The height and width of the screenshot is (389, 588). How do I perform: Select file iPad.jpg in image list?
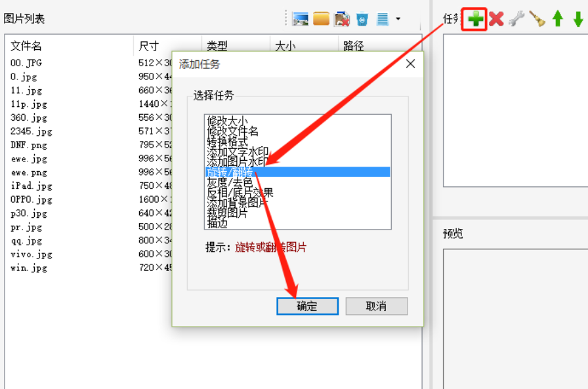[31, 186]
